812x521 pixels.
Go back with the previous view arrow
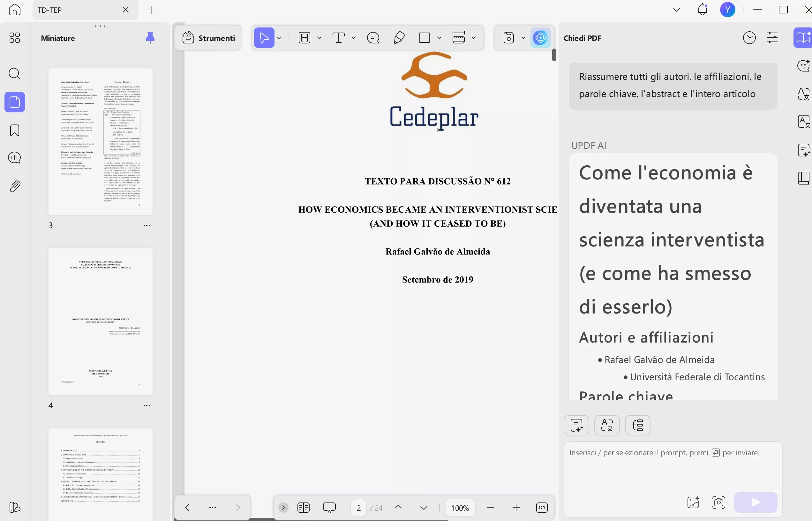point(187,508)
